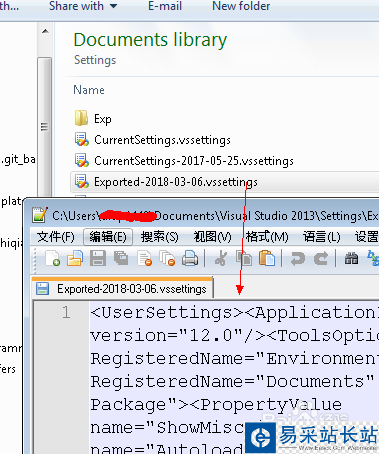The image size is (379, 454).
Task: Print the document using the Print icon
Action: [x=190, y=259]
